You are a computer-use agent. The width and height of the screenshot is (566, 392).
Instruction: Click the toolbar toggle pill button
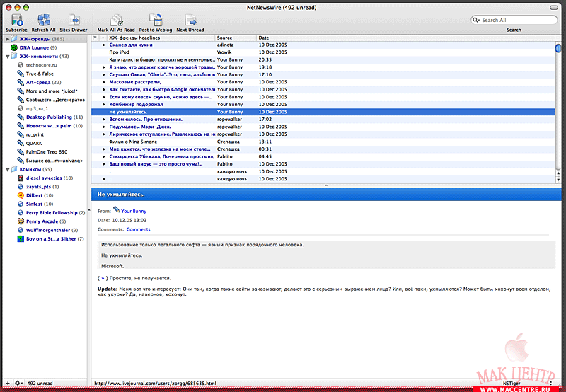(554, 7)
